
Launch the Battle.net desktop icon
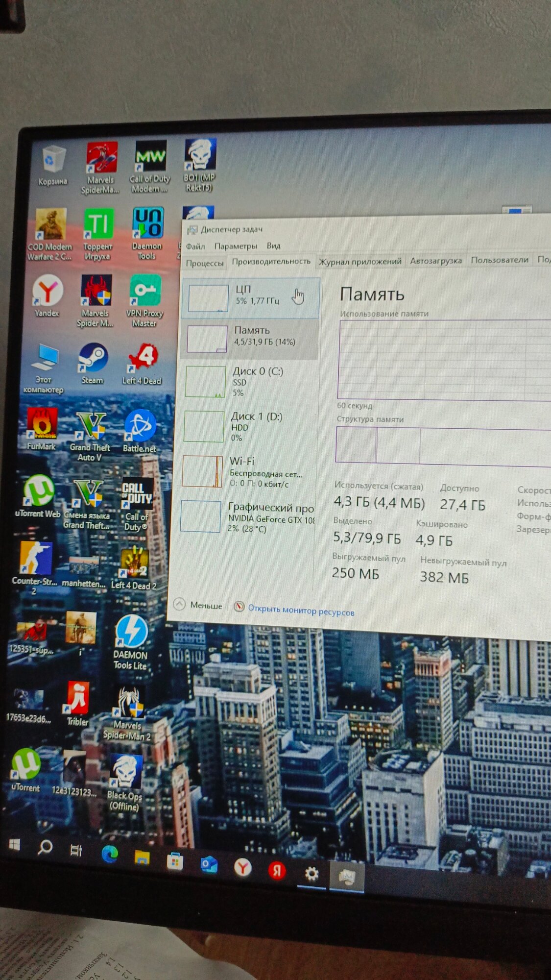point(140,431)
